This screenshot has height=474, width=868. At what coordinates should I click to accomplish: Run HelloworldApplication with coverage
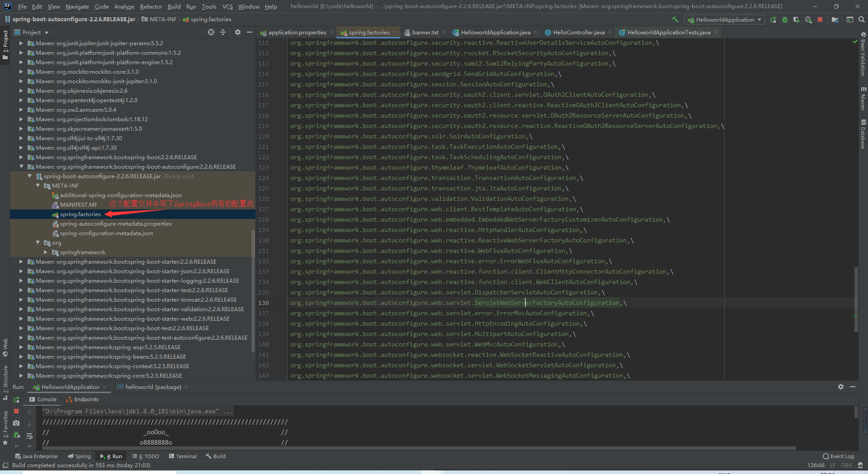click(797, 19)
